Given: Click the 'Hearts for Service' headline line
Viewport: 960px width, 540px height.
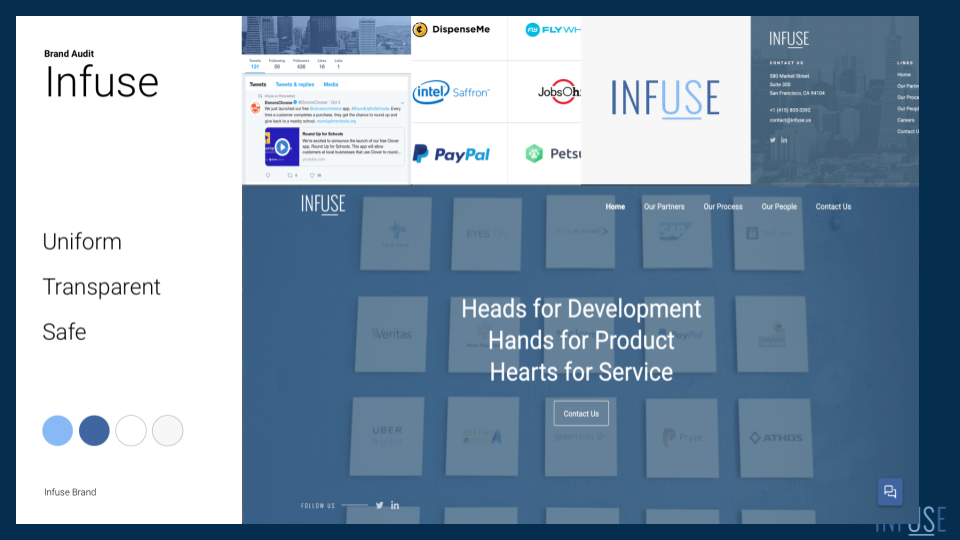Looking at the screenshot, I should tap(581, 372).
